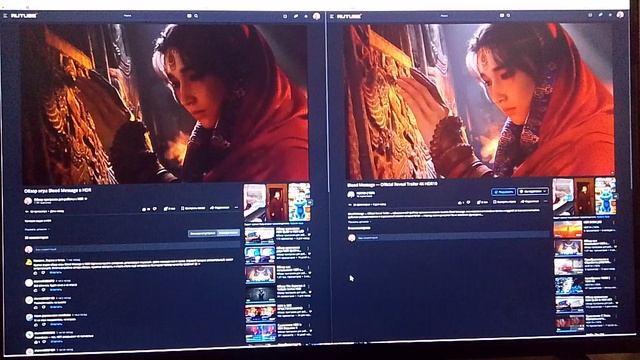
Task: Open first recommended video thumbnail in left window
Action: pos(260,236)
